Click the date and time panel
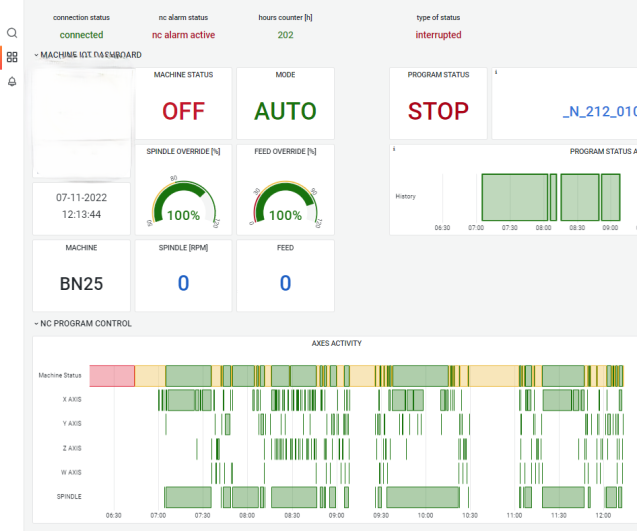Image resolution: width=637 pixels, height=531 pixels. pos(81,206)
